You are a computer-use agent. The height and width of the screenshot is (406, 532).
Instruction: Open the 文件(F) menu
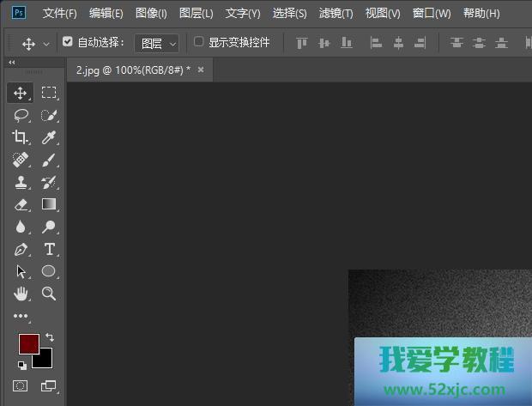pyautogui.click(x=59, y=14)
